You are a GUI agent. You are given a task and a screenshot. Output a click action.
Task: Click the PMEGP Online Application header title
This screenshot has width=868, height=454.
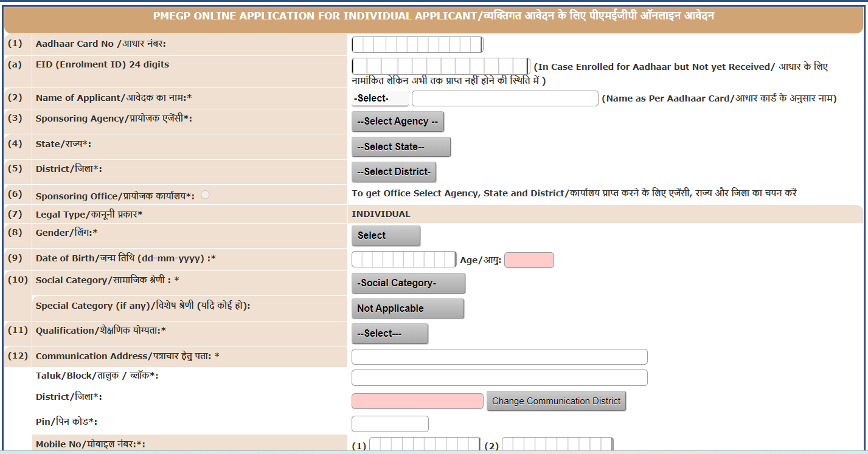(433, 16)
